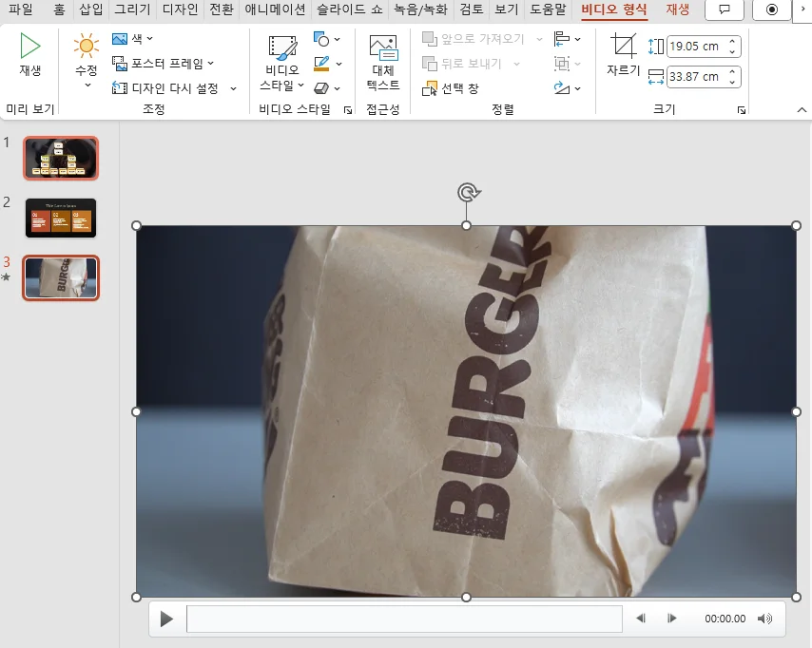Switch to the 검토 tab
Screen dimensions: 812x648
tap(472, 10)
